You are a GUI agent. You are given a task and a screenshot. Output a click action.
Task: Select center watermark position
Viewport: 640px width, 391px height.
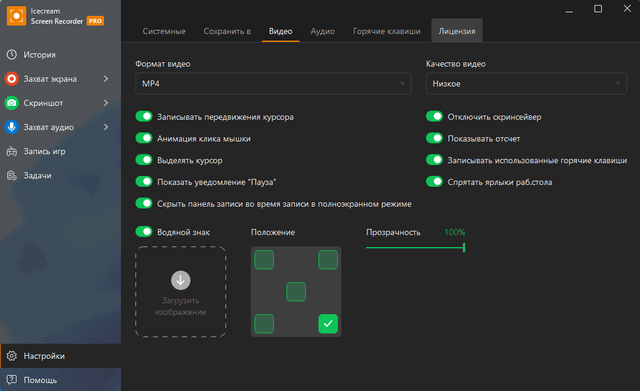pyautogui.click(x=296, y=292)
